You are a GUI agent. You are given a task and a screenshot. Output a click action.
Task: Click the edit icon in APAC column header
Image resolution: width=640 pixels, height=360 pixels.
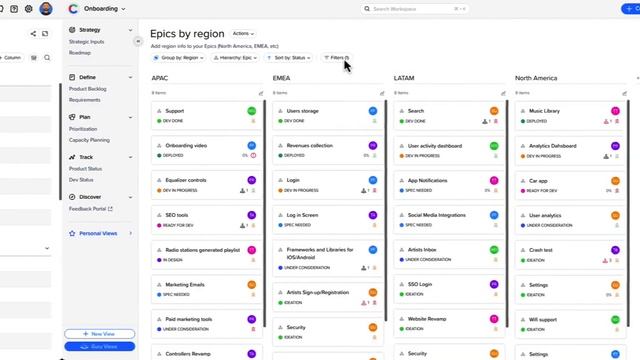[261, 93]
